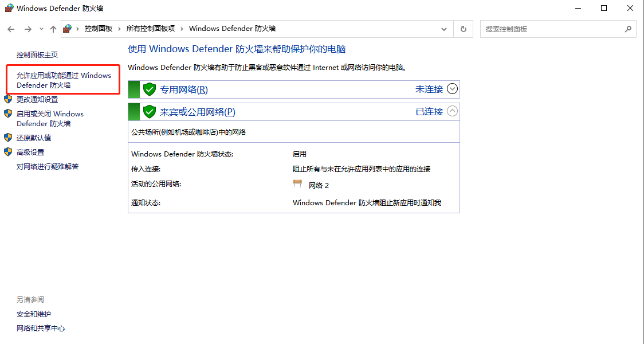Open 启用或关闭 Windows Defender 防火墙

[50, 119]
